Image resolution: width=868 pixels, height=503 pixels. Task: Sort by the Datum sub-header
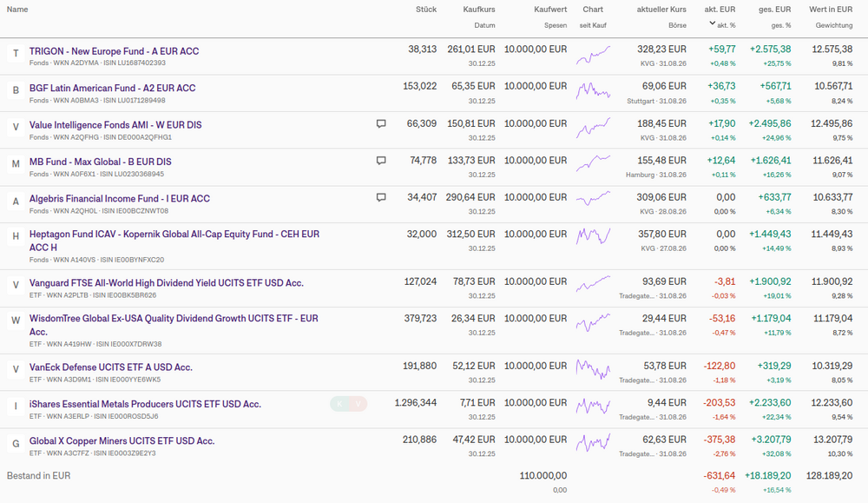484,25
